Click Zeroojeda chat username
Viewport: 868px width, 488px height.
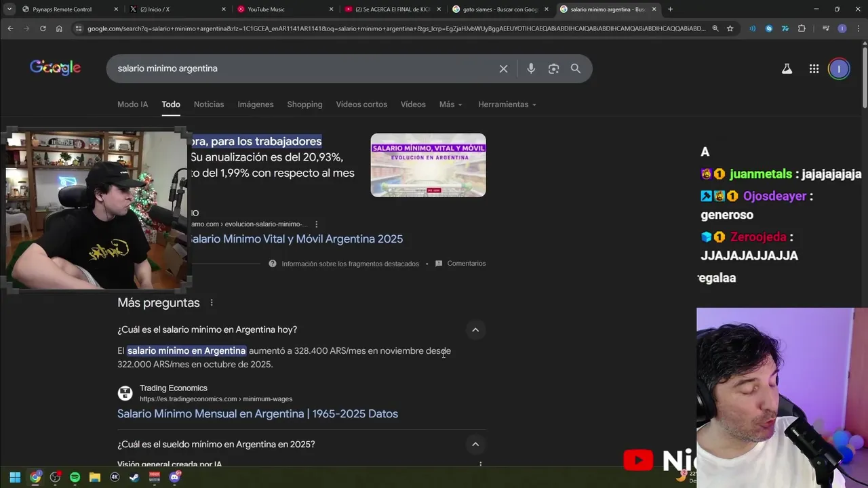click(x=758, y=237)
